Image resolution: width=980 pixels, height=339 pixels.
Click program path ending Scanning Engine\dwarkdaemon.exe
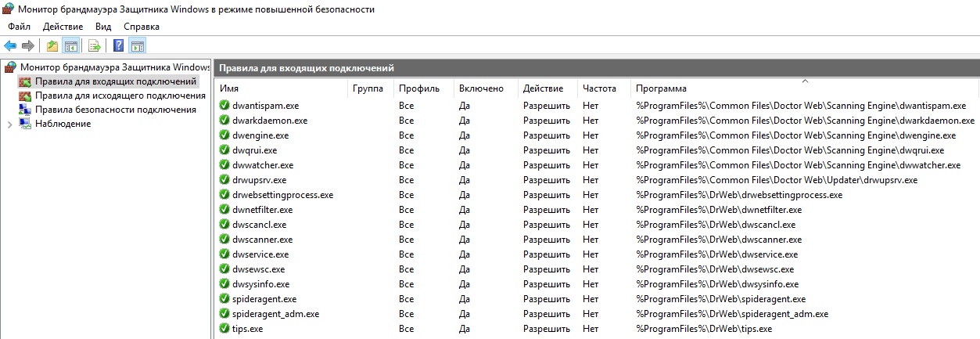click(x=805, y=121)
